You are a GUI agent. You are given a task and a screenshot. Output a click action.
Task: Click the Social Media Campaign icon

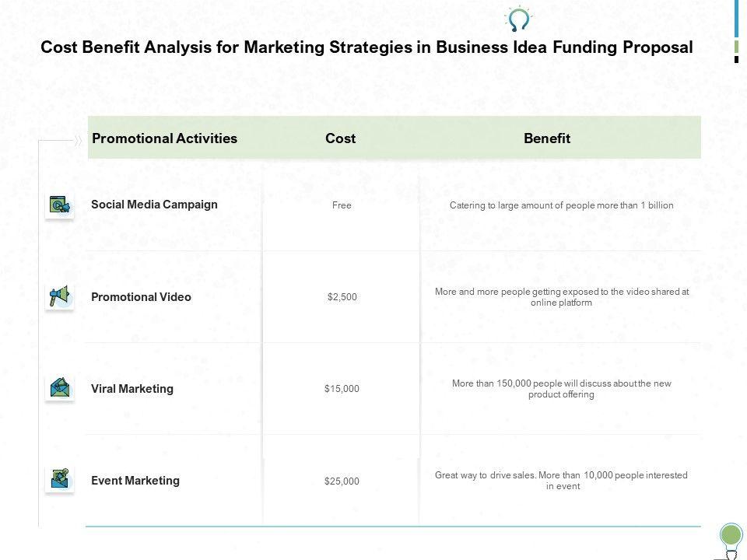click(x=60, y=205)
